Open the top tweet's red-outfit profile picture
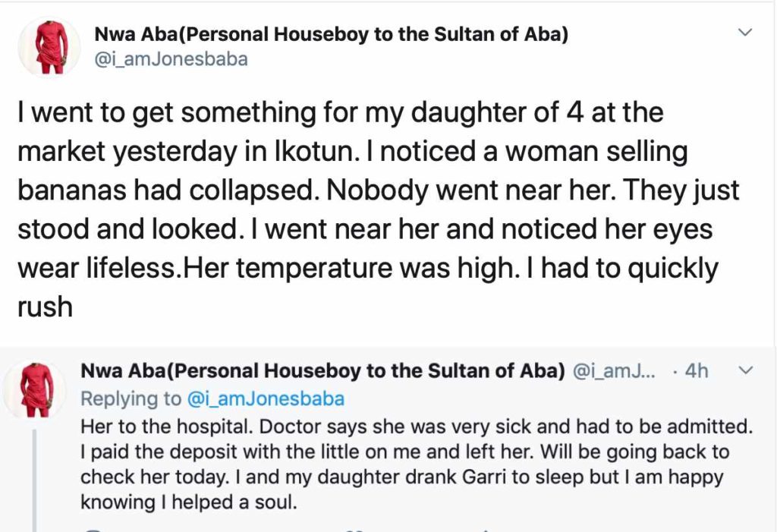777x532 pixels. (x=49, y=48)
